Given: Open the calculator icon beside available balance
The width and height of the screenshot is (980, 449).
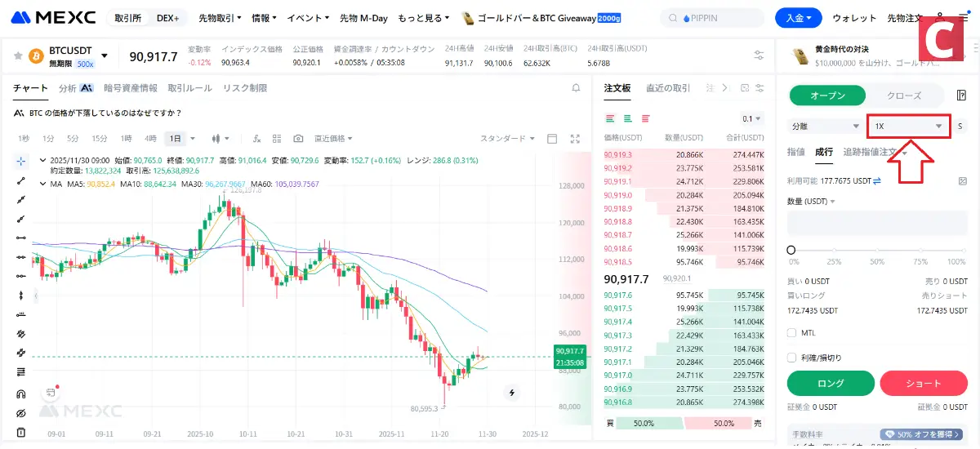Looking at the screenshot, I should tap(963, 180).
